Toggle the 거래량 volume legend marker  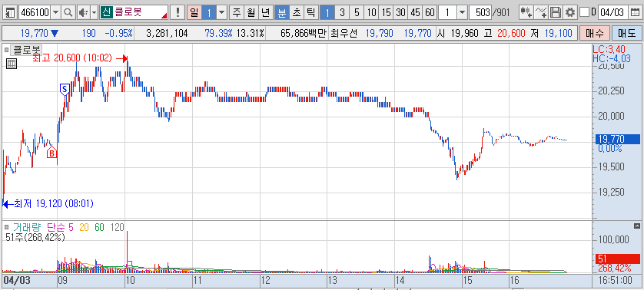pyautogui.click(x=7, y=227)
